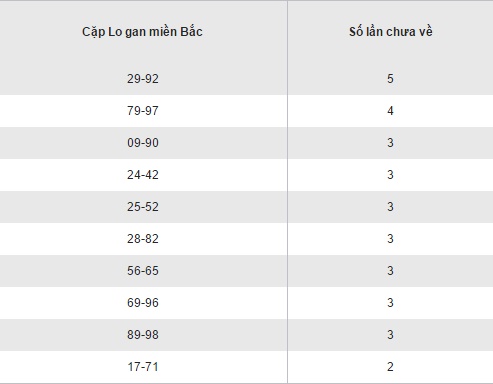This screenshot has width=493, height=384.
Task: Click the 'Số lần chưa về' column header
Action: pyautogui.click(x=391, y=32)
